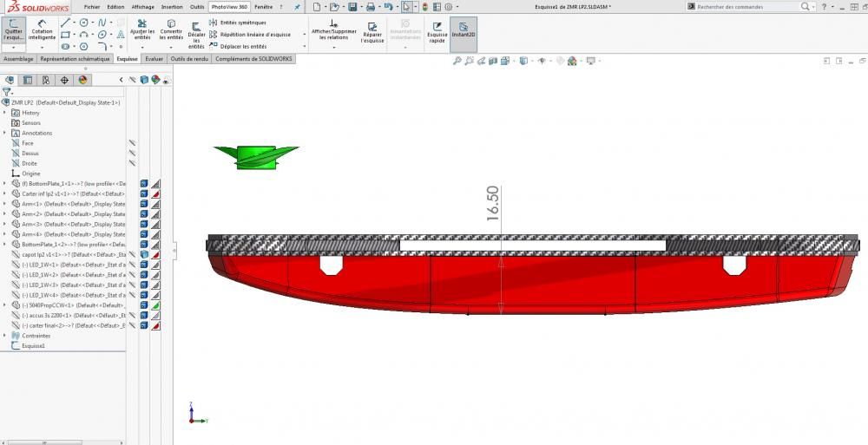Screen dimensions: 868x445
Task: Select the Polygon sketch tool
Action: tap(83, 47)
